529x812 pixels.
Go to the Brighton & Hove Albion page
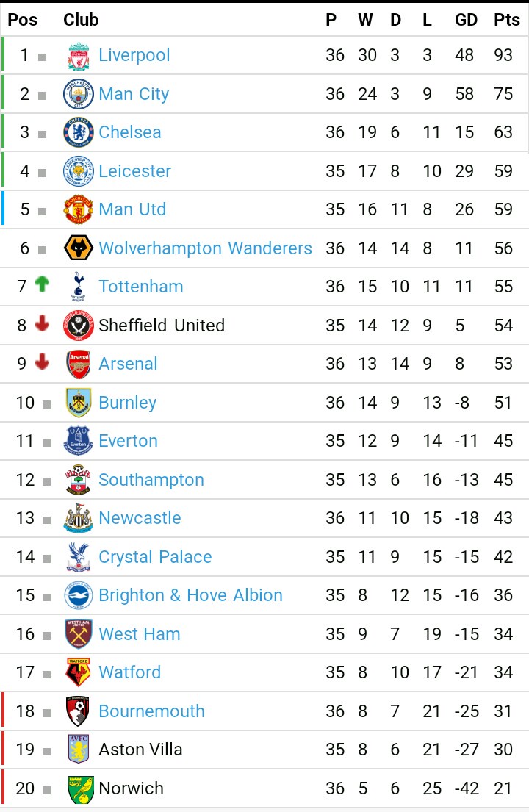click(x=190, y=595)
